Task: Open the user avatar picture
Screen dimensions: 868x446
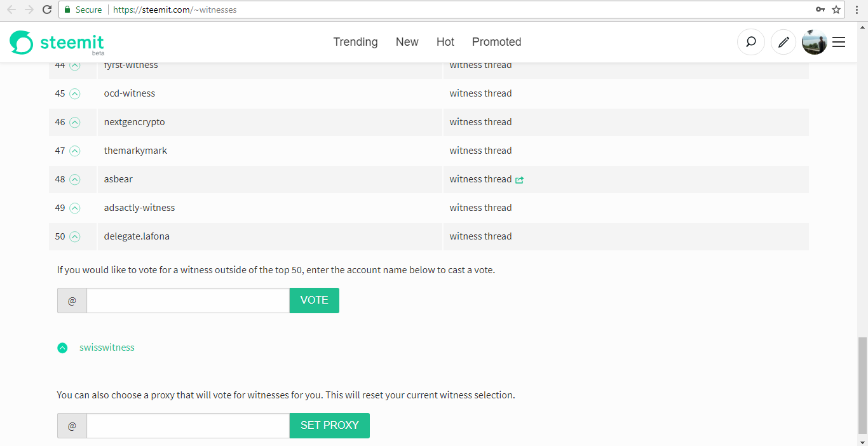Action: [x=815, y=42]
